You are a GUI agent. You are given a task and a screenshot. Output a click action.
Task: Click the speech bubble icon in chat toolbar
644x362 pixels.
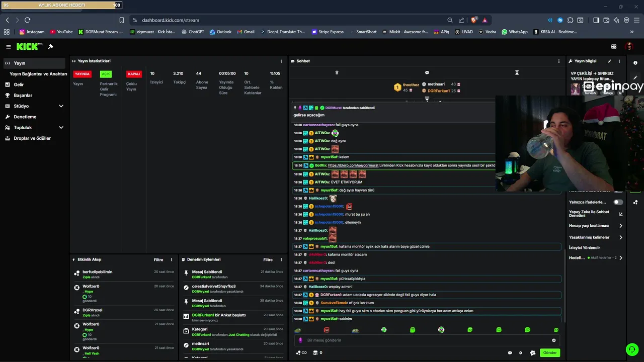tap(427, 73)
